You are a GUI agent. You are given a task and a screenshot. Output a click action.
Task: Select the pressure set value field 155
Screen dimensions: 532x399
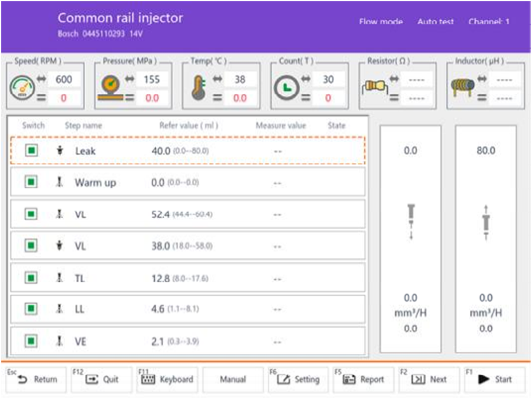[x=152, y=80]
